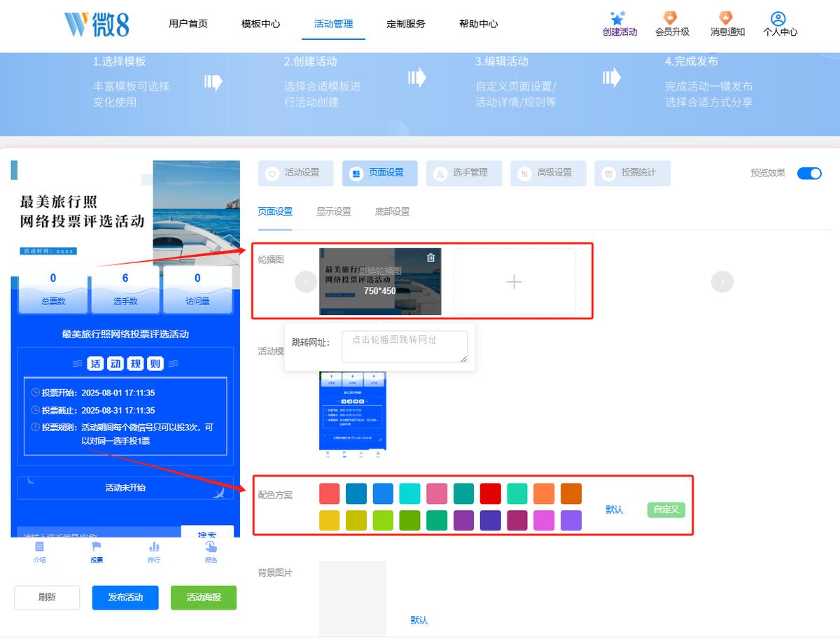Screen dimensions: 840x639
Task: Switch to the 选手管理 tab
Action: 464,173
